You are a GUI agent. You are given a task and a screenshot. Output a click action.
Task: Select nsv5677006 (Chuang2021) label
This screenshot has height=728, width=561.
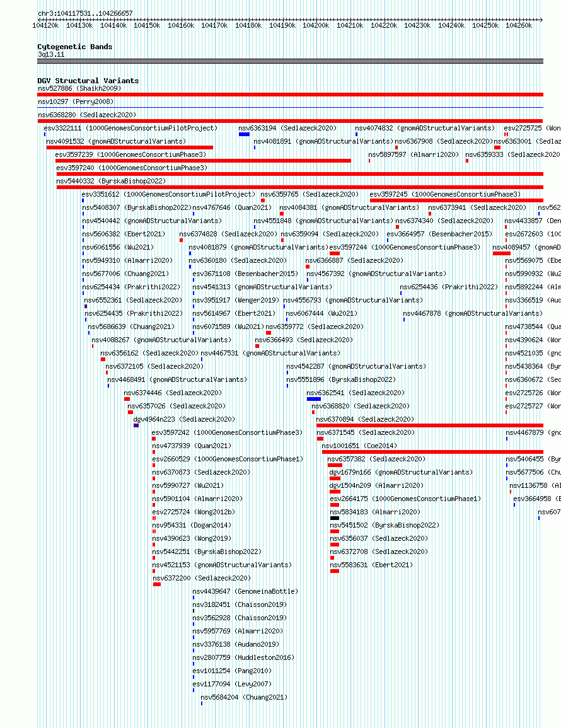click(125, 274)
